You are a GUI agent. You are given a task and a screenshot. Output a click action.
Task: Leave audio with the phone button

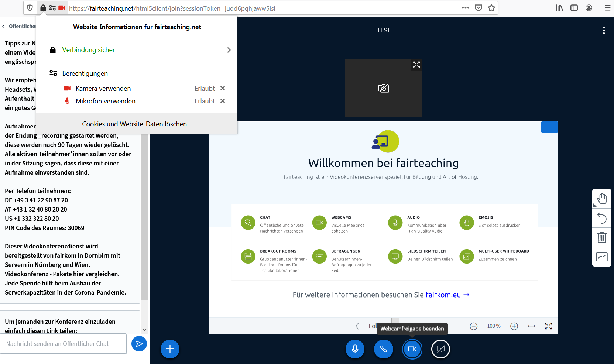(384, 349)
